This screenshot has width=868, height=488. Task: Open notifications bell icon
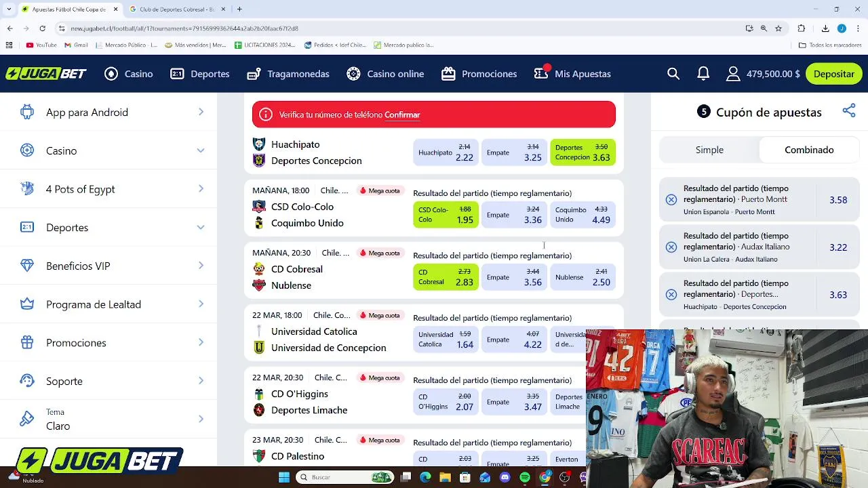pyautogui.click(x=703, y=74)
